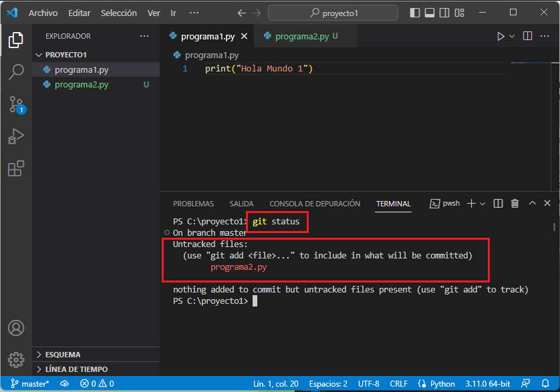The image size is (560, 392).
Task: Click the VS Code logo icon
Action: [x=13, y=13]
